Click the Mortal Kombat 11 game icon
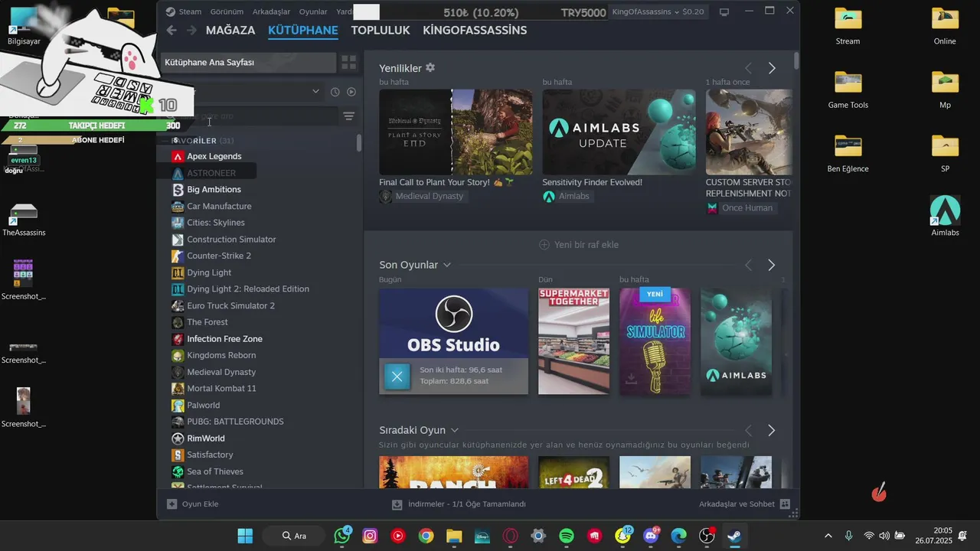980x551 pixels. click(x=178, y=389)
